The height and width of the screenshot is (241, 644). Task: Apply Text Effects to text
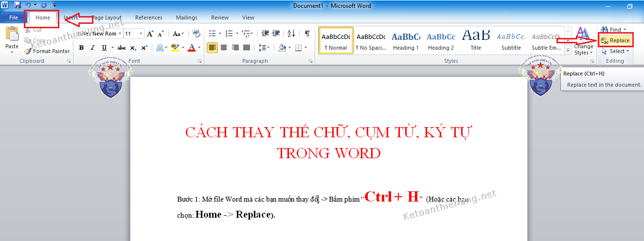click(x=159, y=48)
